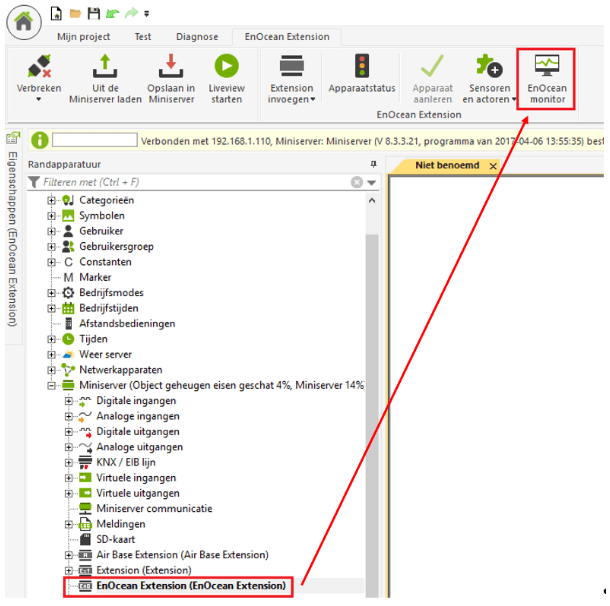This screenshot has height=606, width=610.
Task: Expand the Netwerkapparaten node
Action: (52, 370)
